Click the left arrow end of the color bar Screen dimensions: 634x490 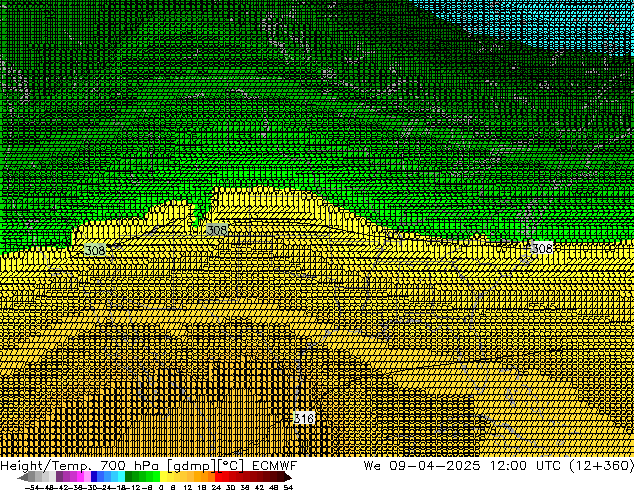click(23, 477)
